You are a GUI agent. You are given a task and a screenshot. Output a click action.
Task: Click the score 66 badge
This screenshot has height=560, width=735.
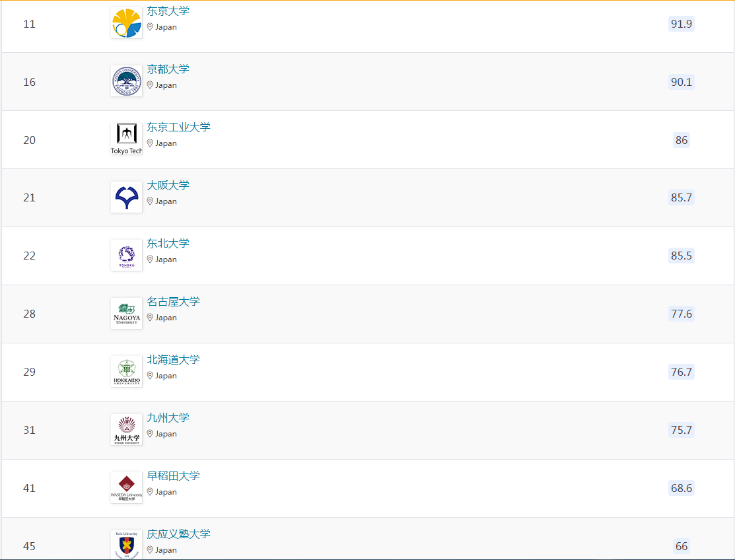(682, 546)
